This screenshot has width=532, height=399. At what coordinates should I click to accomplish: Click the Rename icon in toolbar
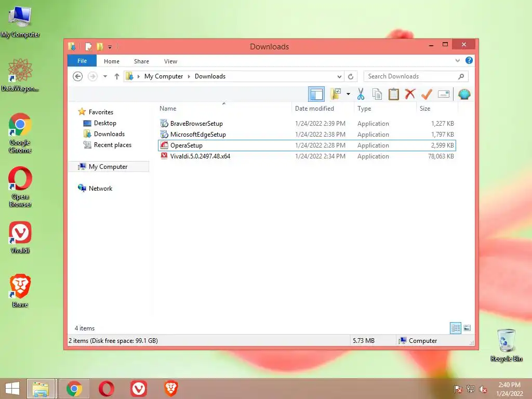pos(444,94)
